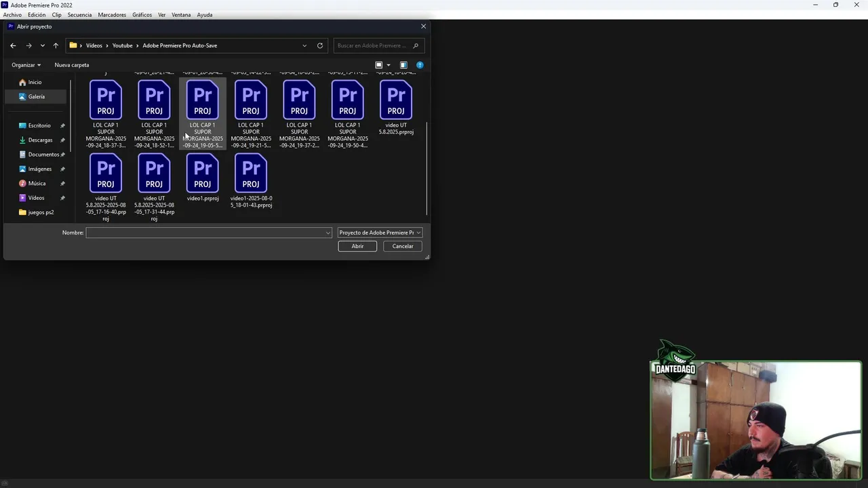The height and width of the screenshot is (488, 868).
Task: Click Adobe Premiere Pro Auto-Save breadcrumb
Action: coord(180,45)
